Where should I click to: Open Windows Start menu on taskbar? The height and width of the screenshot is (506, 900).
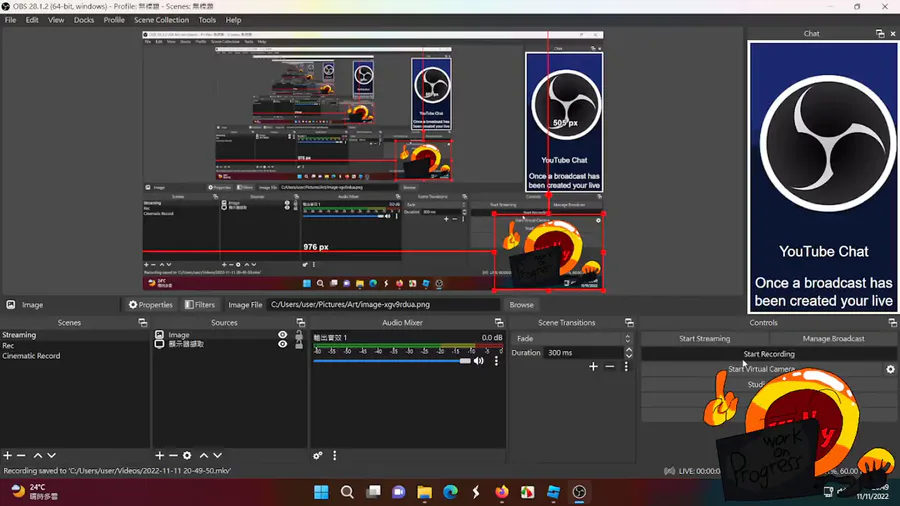click(321, 492)
